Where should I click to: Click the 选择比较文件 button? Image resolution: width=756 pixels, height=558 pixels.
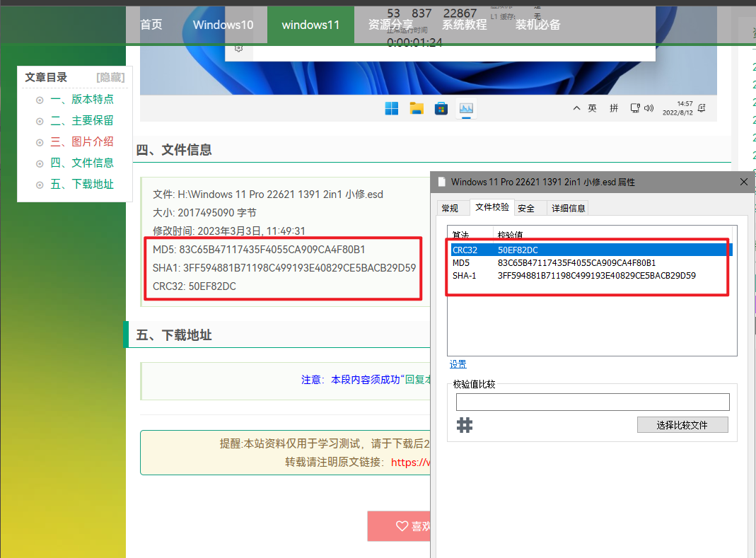click(682, 424)
